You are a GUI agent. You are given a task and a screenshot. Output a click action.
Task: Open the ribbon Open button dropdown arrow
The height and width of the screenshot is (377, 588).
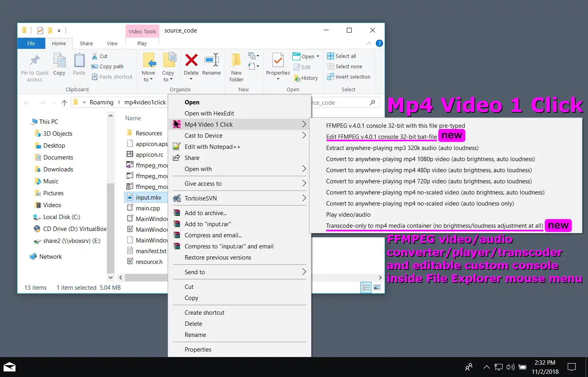318,56
